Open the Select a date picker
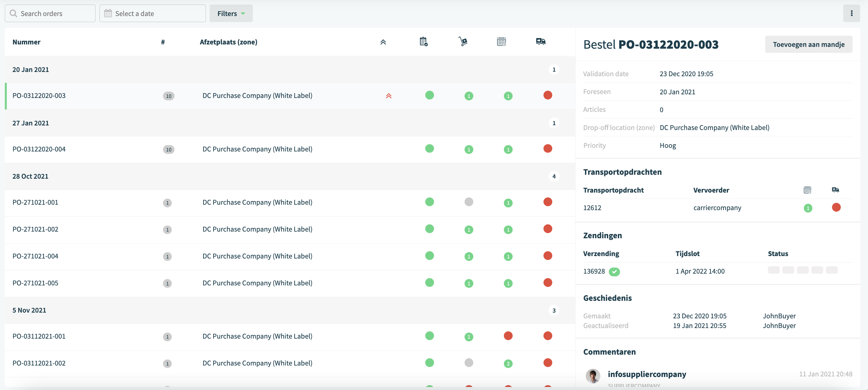 click(x=153, y=14)
